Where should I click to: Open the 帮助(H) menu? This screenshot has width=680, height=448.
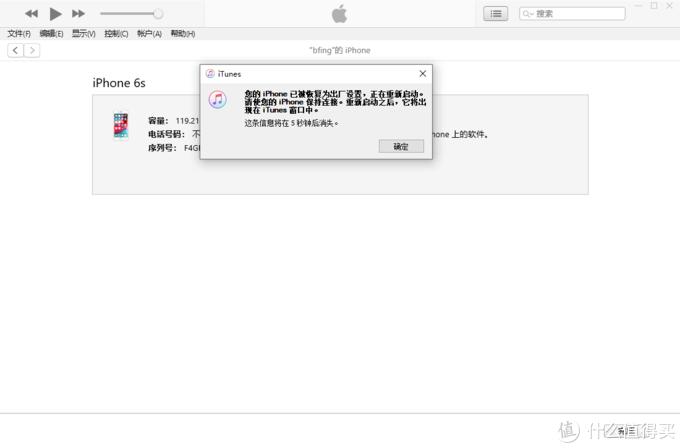[183, 34]
